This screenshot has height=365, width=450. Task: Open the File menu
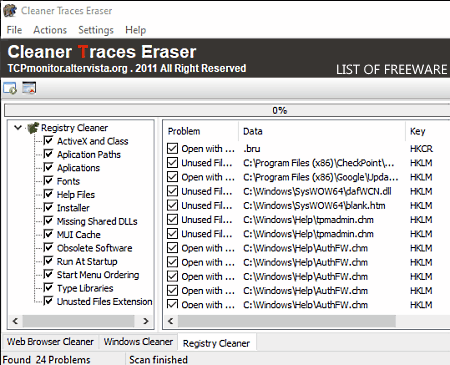click(14, 30)
